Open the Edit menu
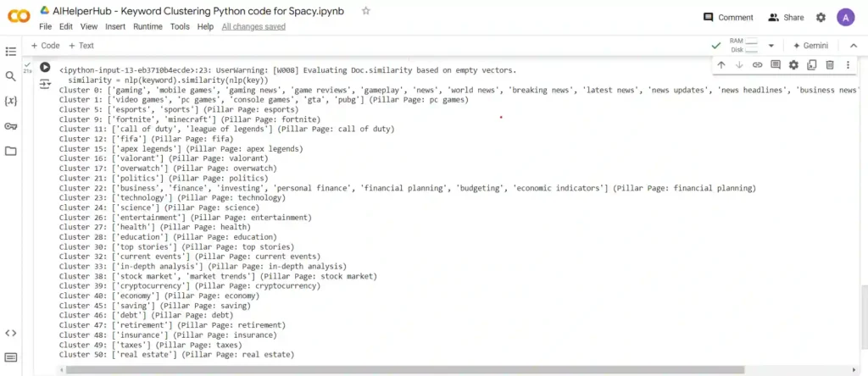Screen dimensions: 868x376 click(x=66, y=26)
